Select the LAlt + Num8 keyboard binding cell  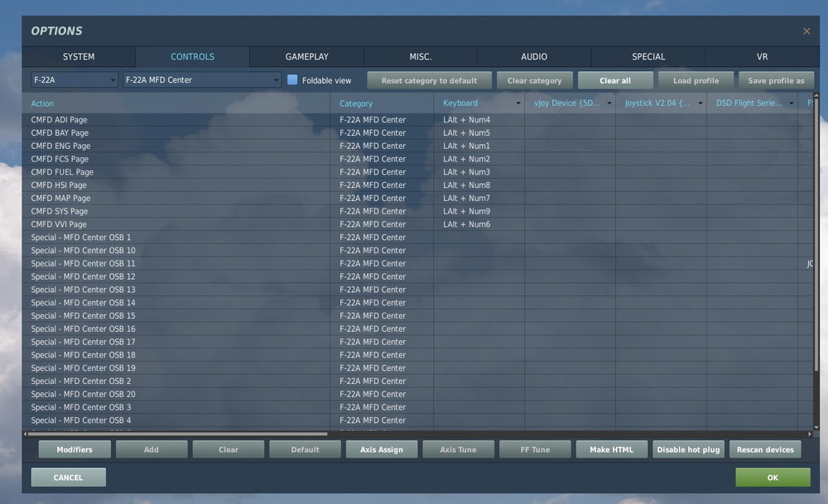click(479, 185)
